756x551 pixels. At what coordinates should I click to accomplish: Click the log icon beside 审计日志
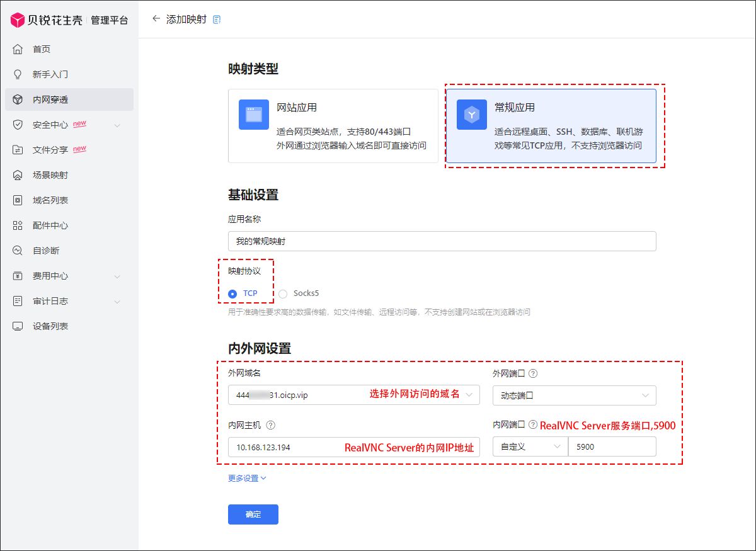click(x=18, y=301)
